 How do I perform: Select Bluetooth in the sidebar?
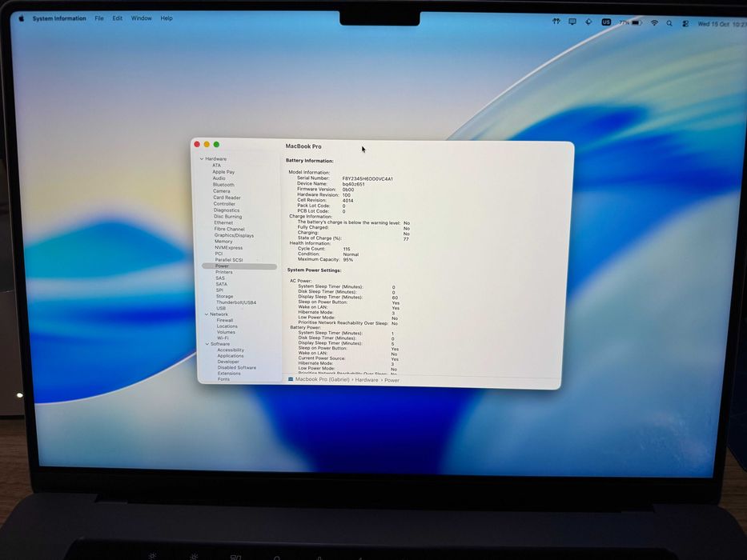[223, 185]
